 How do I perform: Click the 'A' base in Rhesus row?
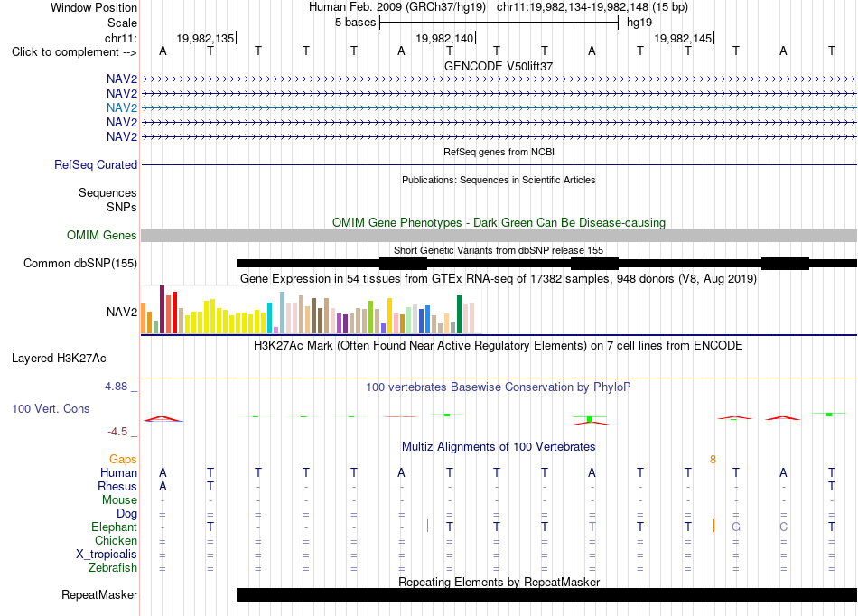pyautogui.click(x=163, y=486)
